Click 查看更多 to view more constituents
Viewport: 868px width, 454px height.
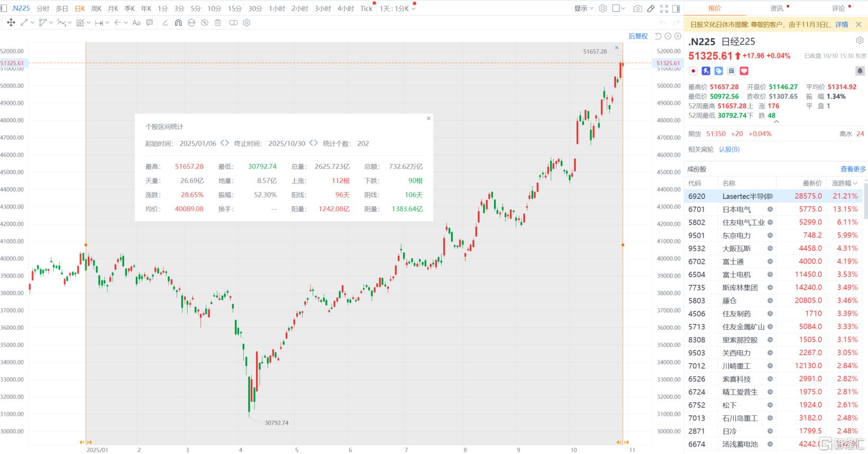853,169
